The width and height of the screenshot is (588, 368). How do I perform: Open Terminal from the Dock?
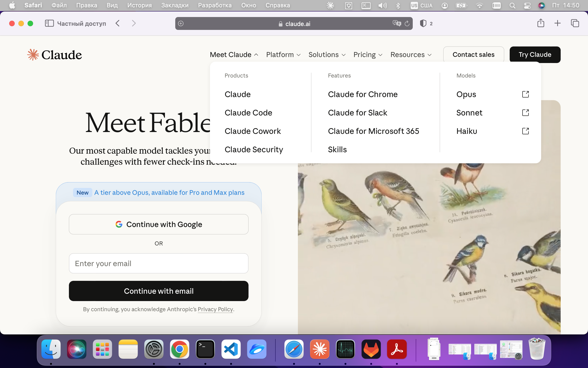coord(205,349)
